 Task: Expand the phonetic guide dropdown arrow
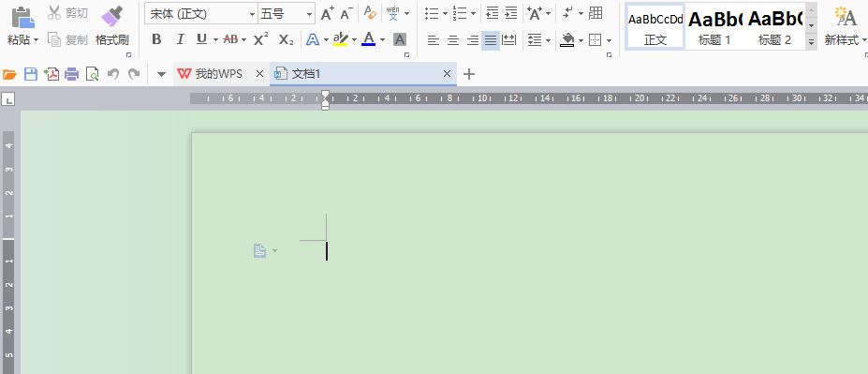click(x=407, y=13)
